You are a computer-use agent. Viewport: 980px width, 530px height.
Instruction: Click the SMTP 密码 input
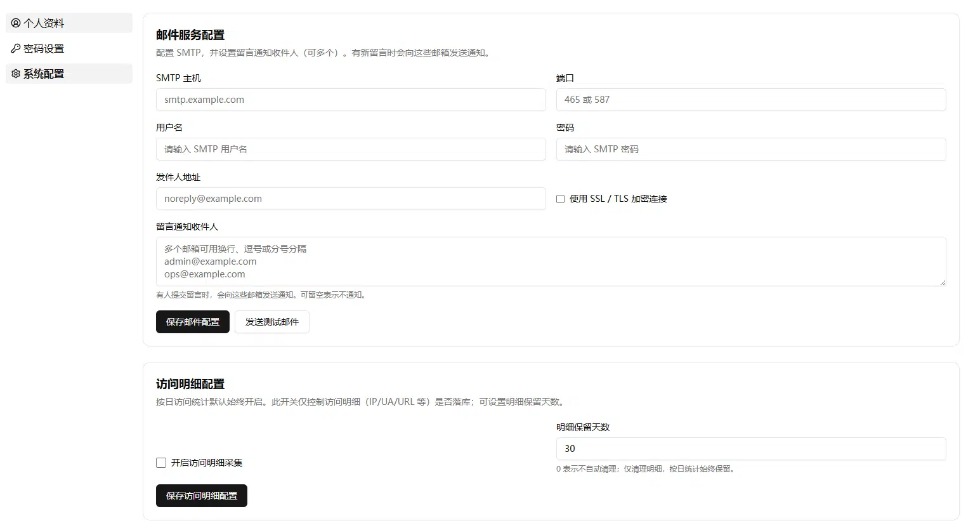point(751,149)
